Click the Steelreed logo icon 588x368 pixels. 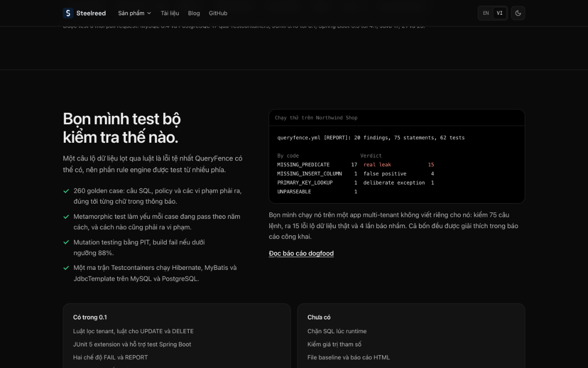68,13
